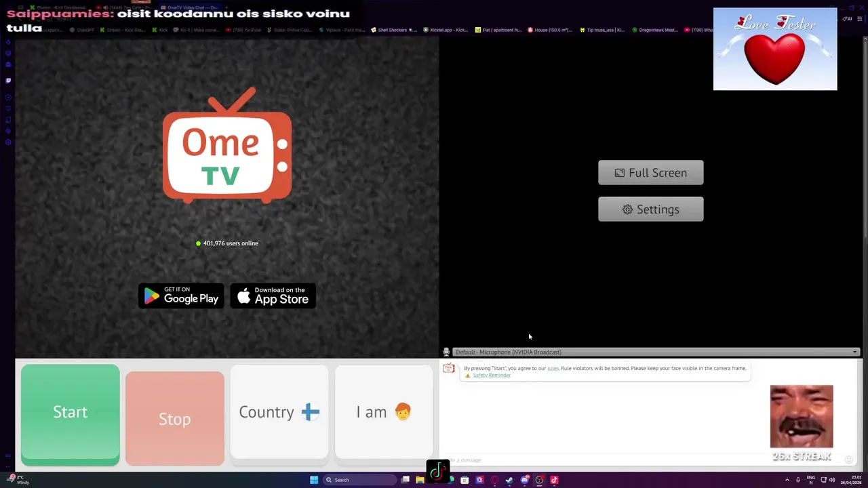Image resolution: width=868 pixels, height=488 pixels.
Task: Click the red Stop button
Action: (174, 418)
